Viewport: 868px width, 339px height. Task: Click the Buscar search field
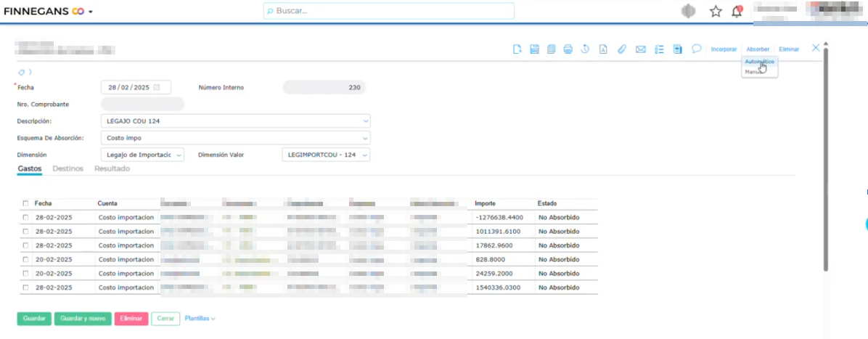click(388, 11)
